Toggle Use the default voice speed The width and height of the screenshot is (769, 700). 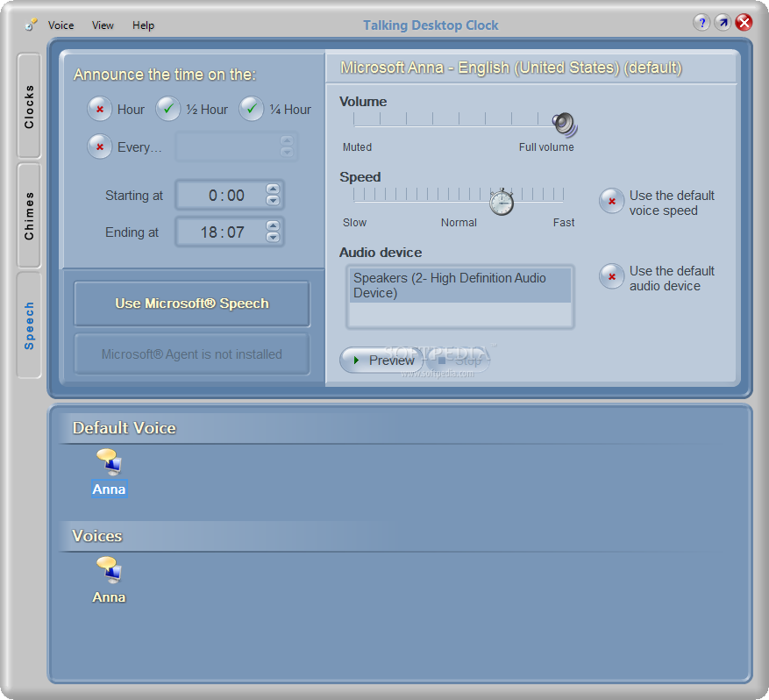[x=611, y=201]
